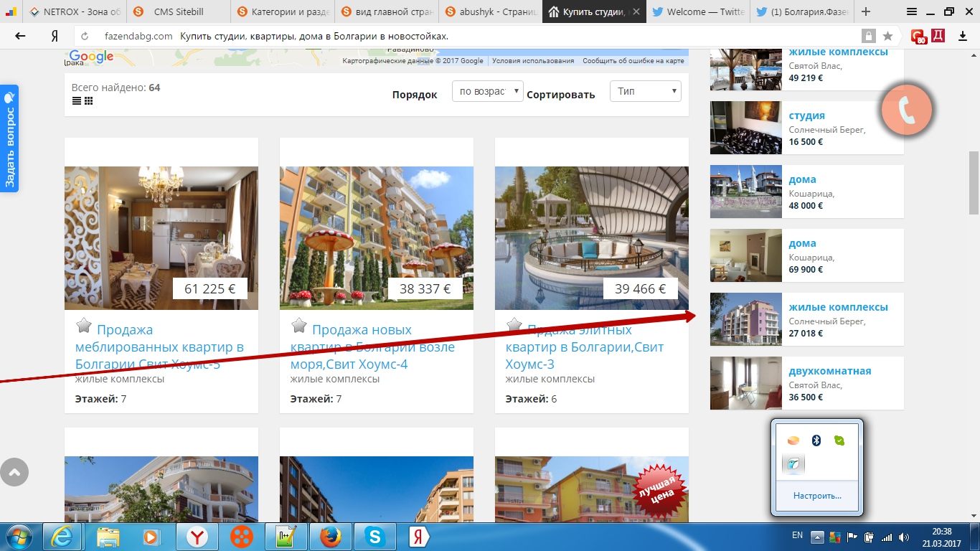Open the двухкомнатная 36 500 € sidebar link
Viewport: 980px width, 551px height.
830,371
